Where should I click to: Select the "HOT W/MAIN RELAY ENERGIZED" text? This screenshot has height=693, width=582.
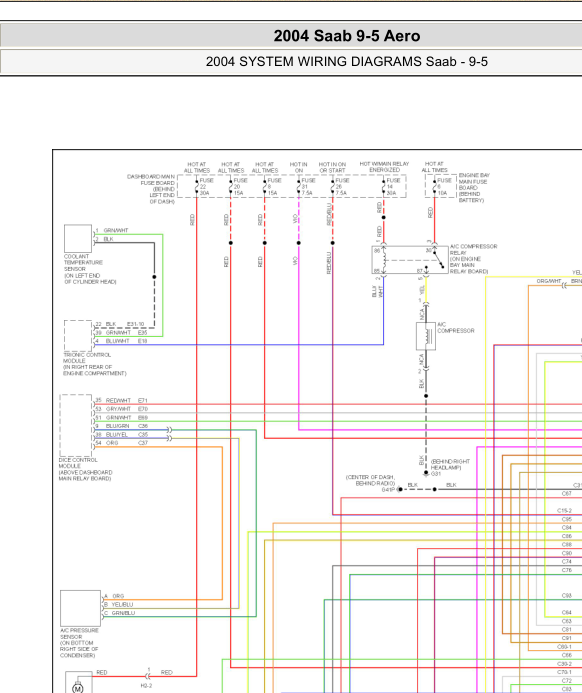384,167
